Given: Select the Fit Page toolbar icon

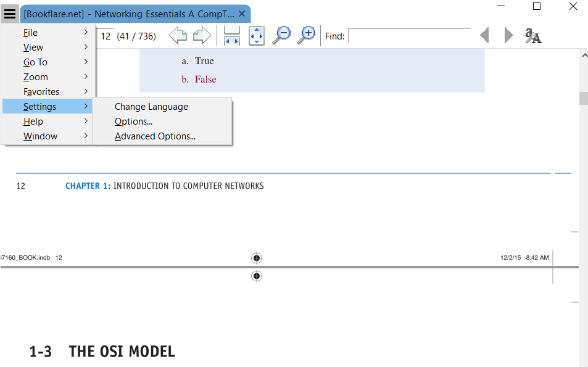Looking at the screenshot, I should click(257, 36).
